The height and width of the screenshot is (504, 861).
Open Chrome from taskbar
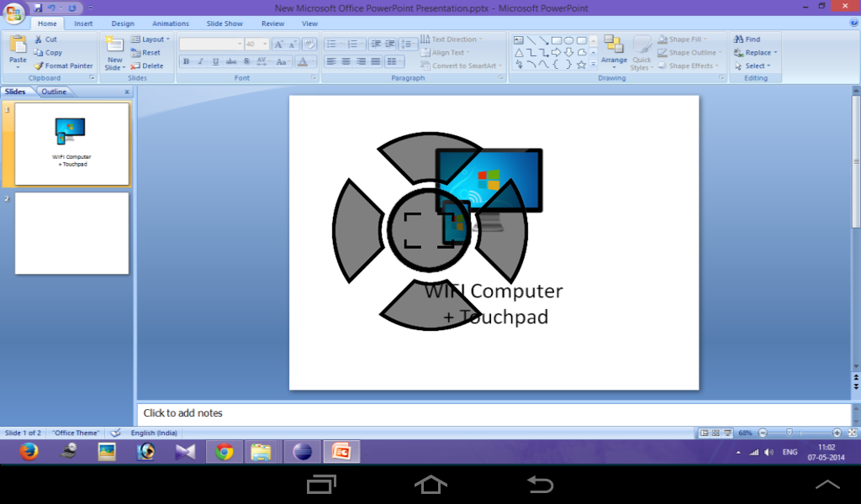click(x=224, y=452)
